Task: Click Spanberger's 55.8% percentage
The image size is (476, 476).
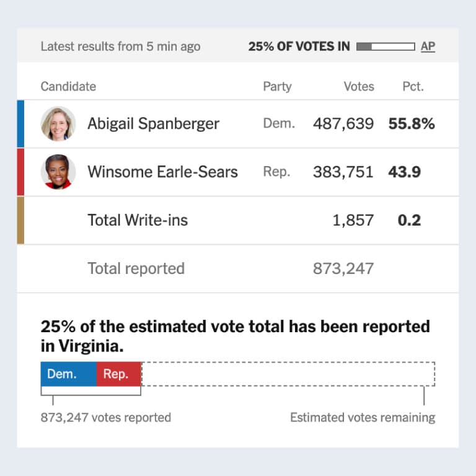Action: click(x=412, y=124)
